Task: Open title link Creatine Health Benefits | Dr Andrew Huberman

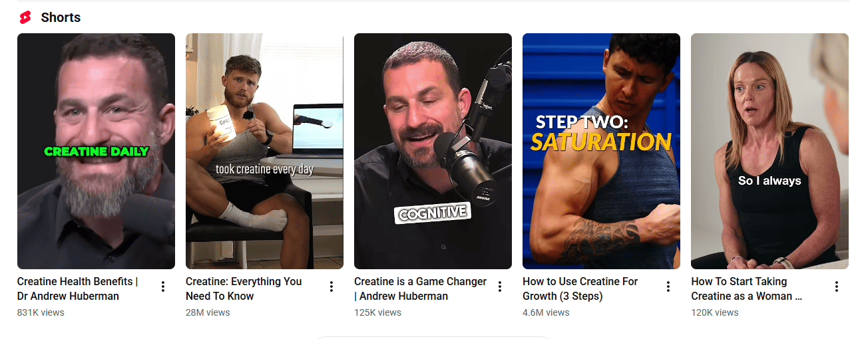Action: click(77, 288)
